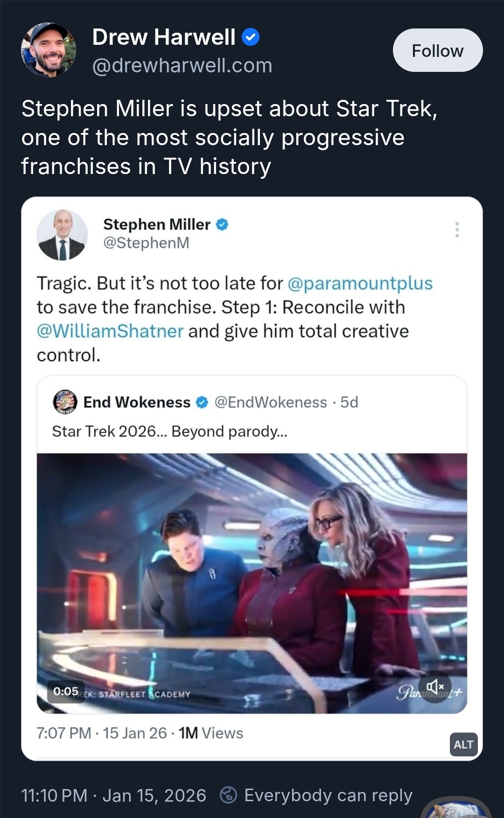
Task: Open the "Everybody can reply" setting
Action: tap(328, 795)
